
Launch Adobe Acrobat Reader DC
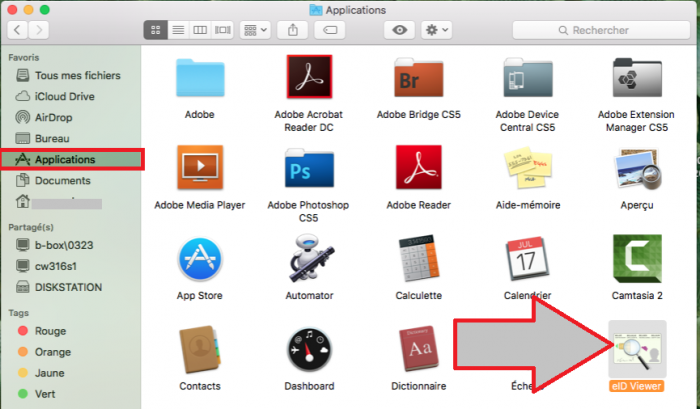[x=309, y=77]
